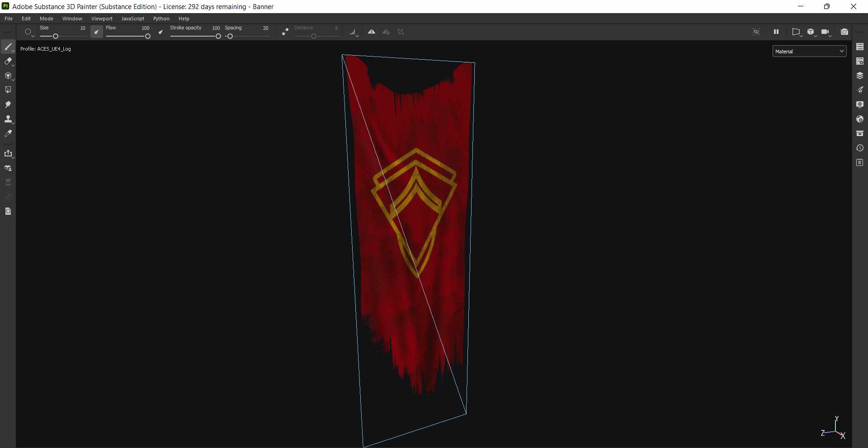The height and width of the screenshot is (448, 868).
Task: Open the 3D/2D view cube dropdown
Action: [x=812, y=32]
